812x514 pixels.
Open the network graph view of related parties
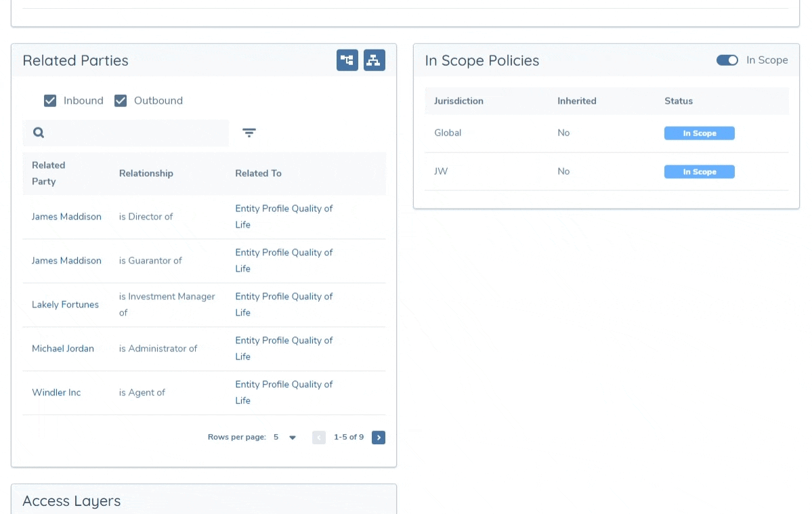pos(347,60)
